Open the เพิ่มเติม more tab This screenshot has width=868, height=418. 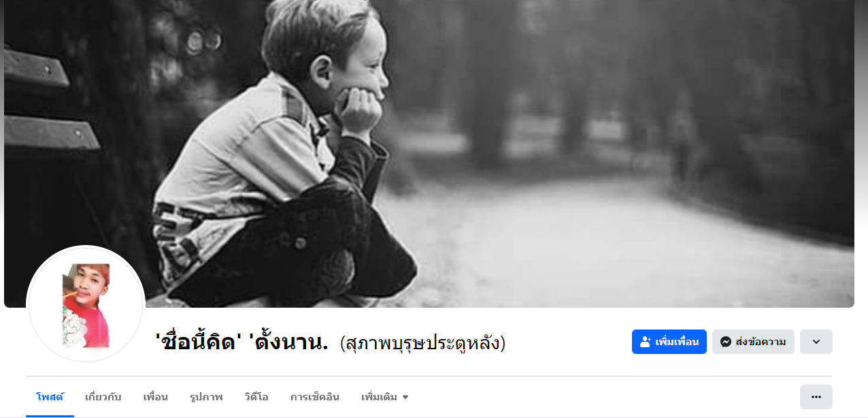click(385, 397)
